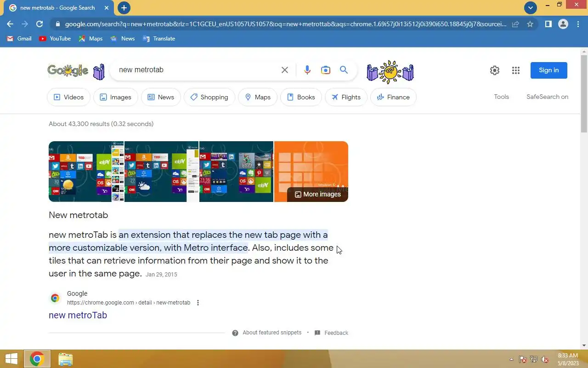Switch to the Maps results tab
This screenshot has width=588, height=368.
[x=258, y=97]
